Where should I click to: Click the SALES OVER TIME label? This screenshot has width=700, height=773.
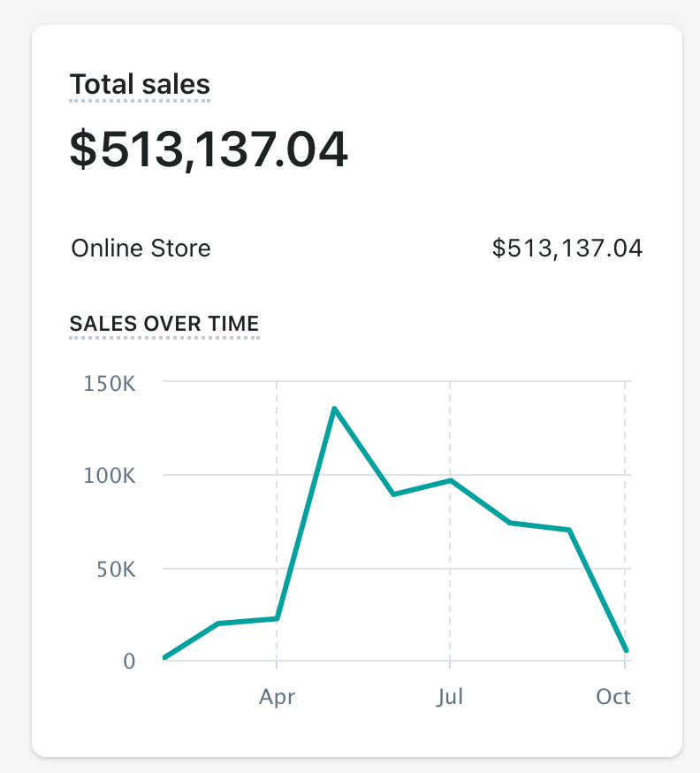coord(164,324)
